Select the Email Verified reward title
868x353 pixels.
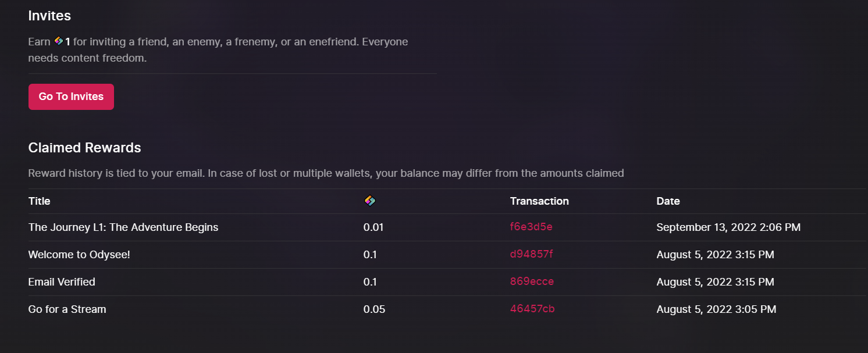point(62,282)
